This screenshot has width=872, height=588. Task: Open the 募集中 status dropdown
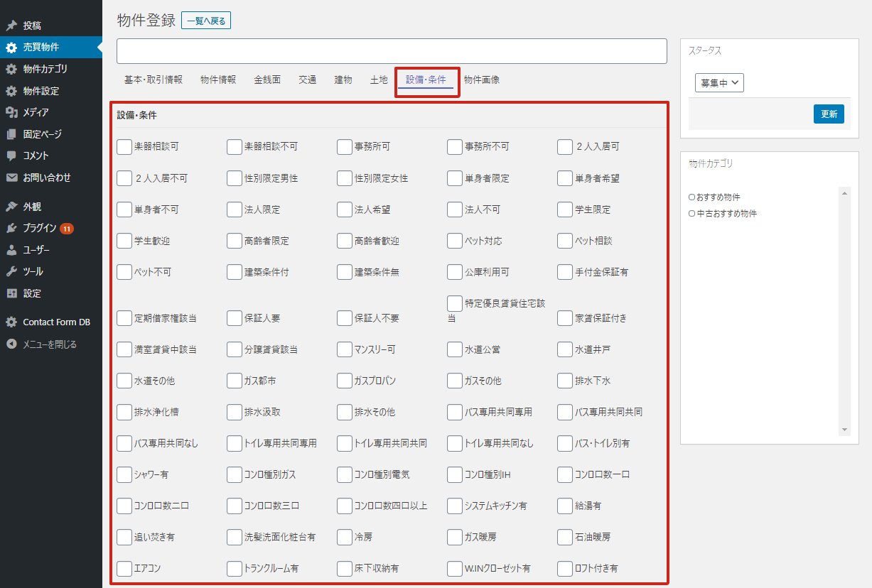pos(719,83)
